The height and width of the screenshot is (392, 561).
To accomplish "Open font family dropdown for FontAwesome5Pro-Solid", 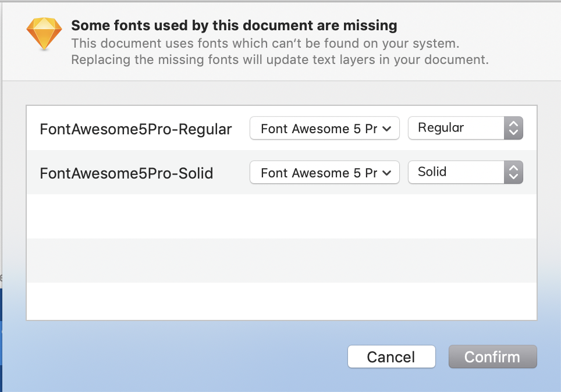I will pos(325,172).
